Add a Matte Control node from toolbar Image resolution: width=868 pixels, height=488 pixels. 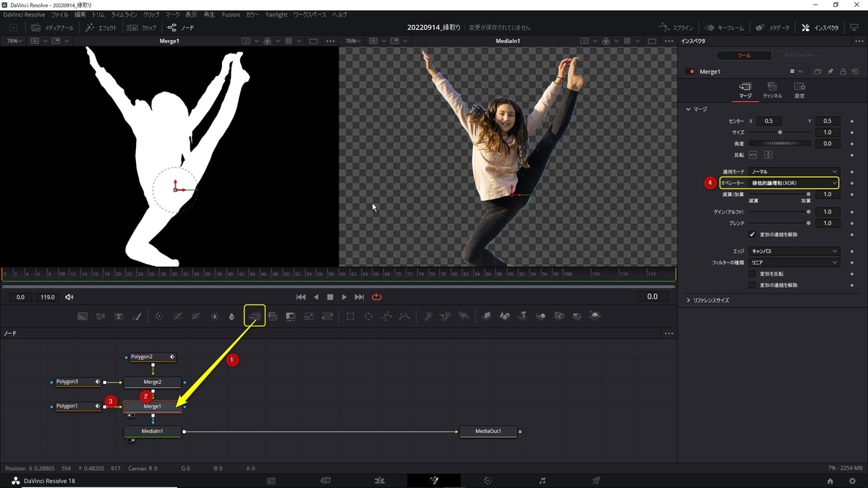[291, 316]
